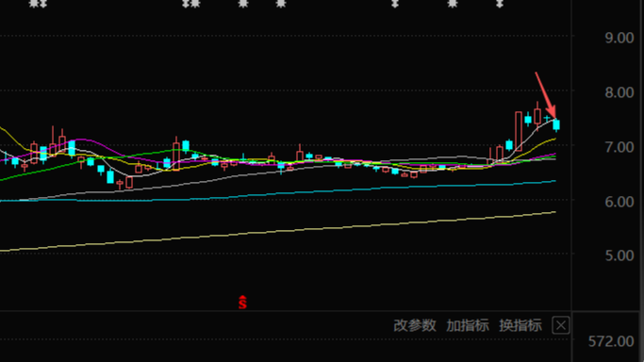Click the lone down-arrow marker between the right-side stars
The image size is (644, 362).
[395, 4]
